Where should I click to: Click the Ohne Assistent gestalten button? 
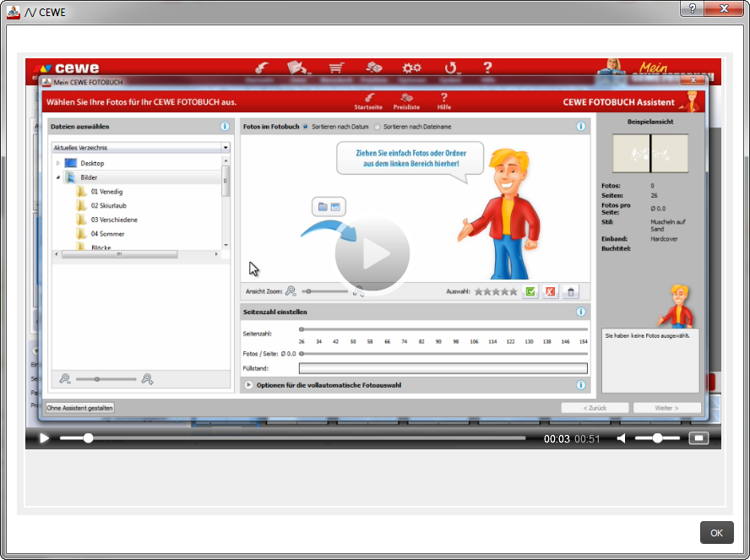79,408
